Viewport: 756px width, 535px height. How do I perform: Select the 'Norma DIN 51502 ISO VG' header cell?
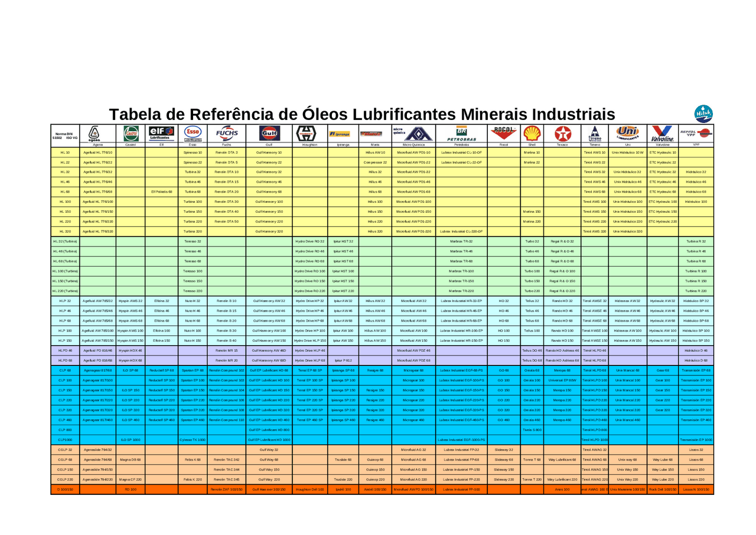pyautogui.click(x=65, y=135)
